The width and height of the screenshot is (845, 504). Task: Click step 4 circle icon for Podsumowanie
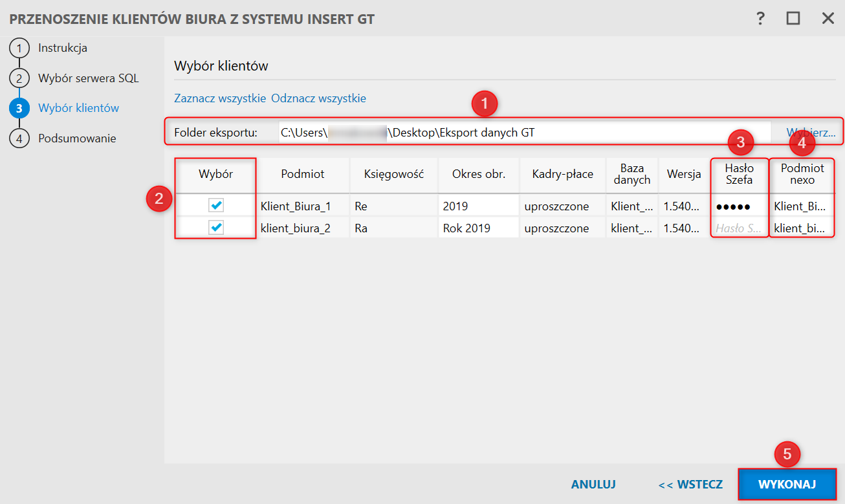(x=19, y=138)
